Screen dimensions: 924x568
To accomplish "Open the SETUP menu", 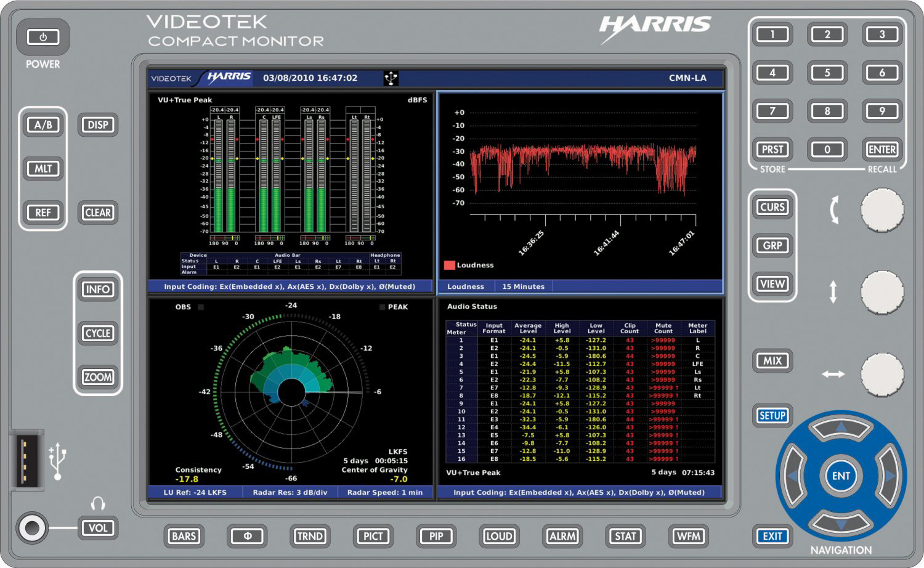I will [772, 415].
